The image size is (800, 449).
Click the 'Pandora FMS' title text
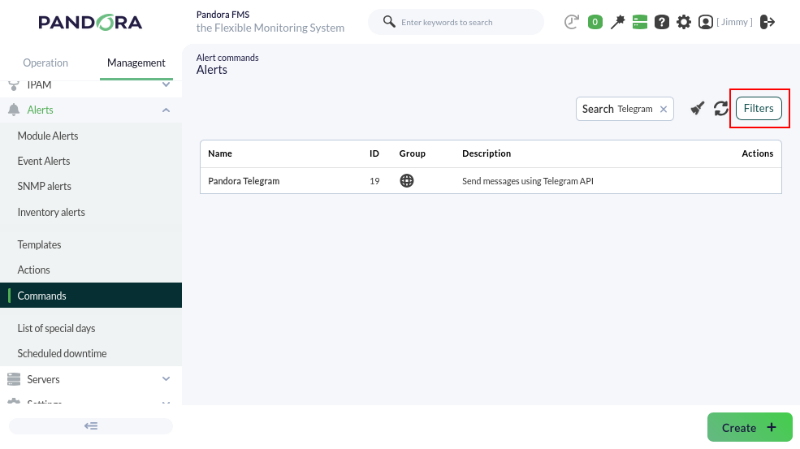[223, 15]
